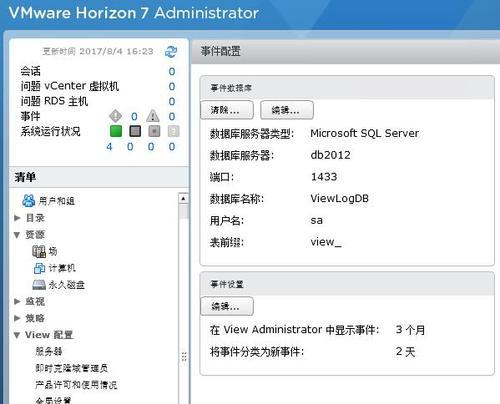
Task: Click the ViewLogDB database name
Action: click(340, 198)
